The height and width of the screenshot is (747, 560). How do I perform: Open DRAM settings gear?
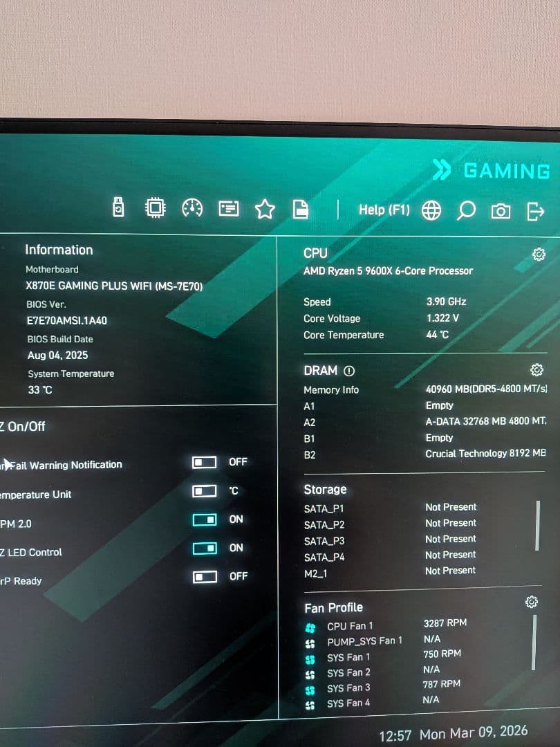click(536, 369)
